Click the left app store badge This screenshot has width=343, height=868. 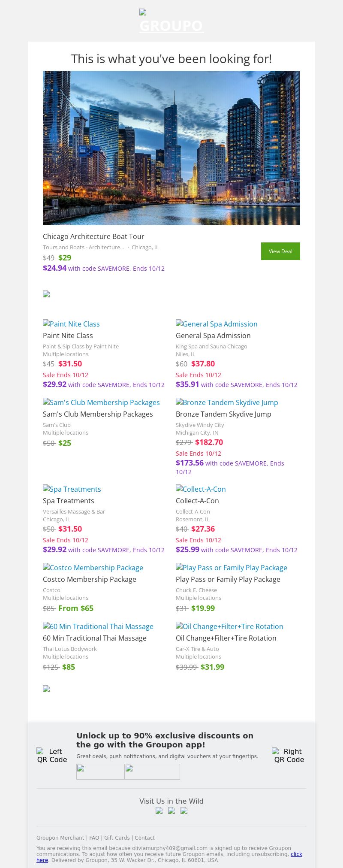point(100,771)
